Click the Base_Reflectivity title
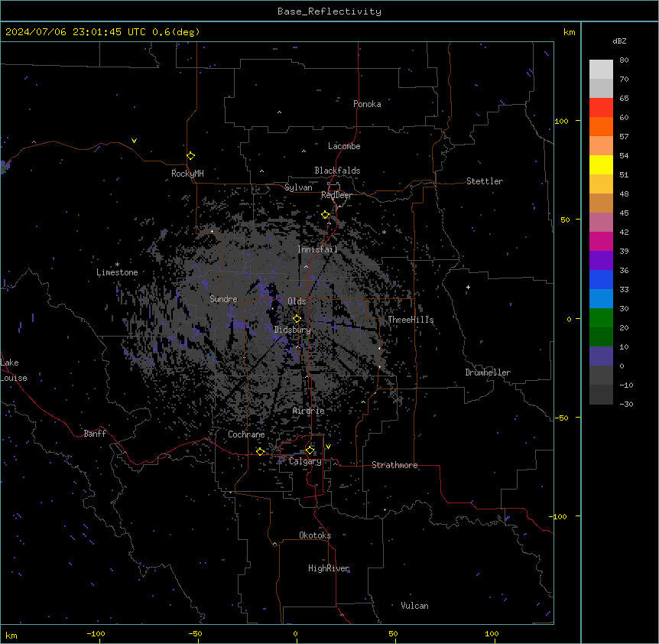Viewport: 659px width, 644px height. 329,11
